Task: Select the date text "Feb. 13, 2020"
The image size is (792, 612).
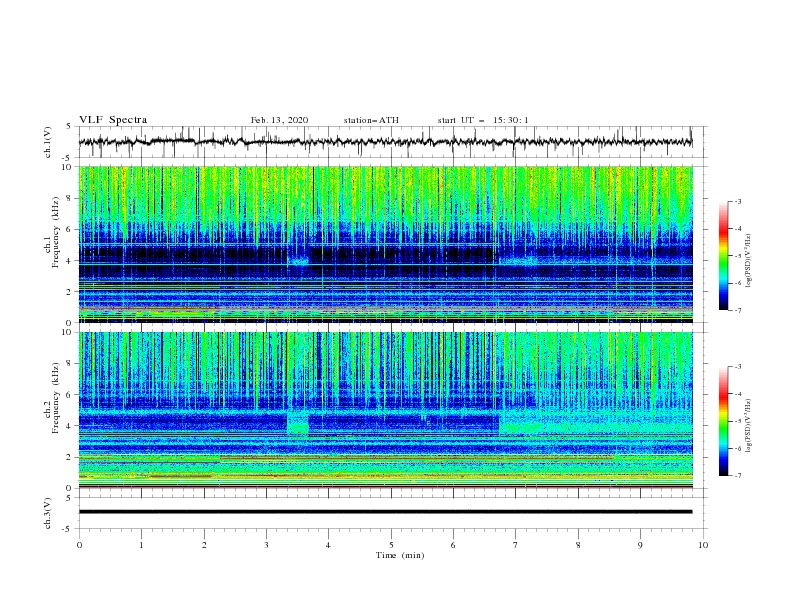Action: [279, 120]
